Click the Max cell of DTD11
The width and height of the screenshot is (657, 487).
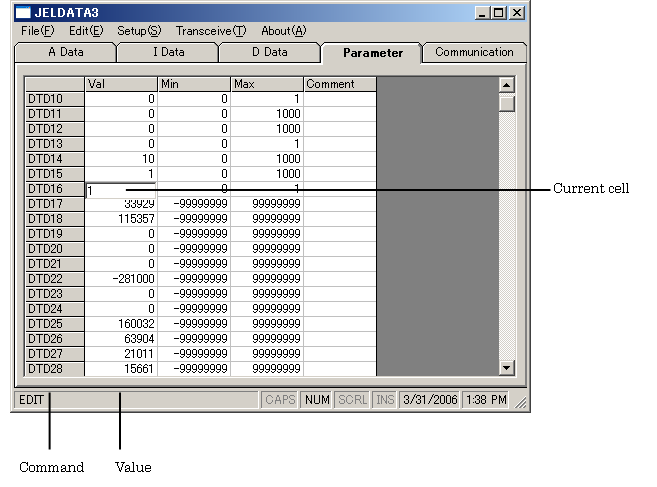click(266, 114)
